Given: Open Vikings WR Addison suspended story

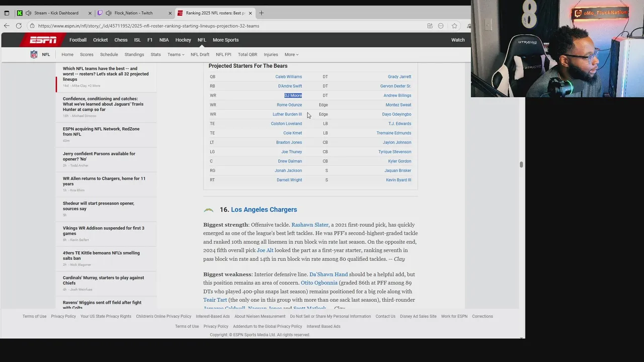Looking at the screenshot, I should 104,231.
